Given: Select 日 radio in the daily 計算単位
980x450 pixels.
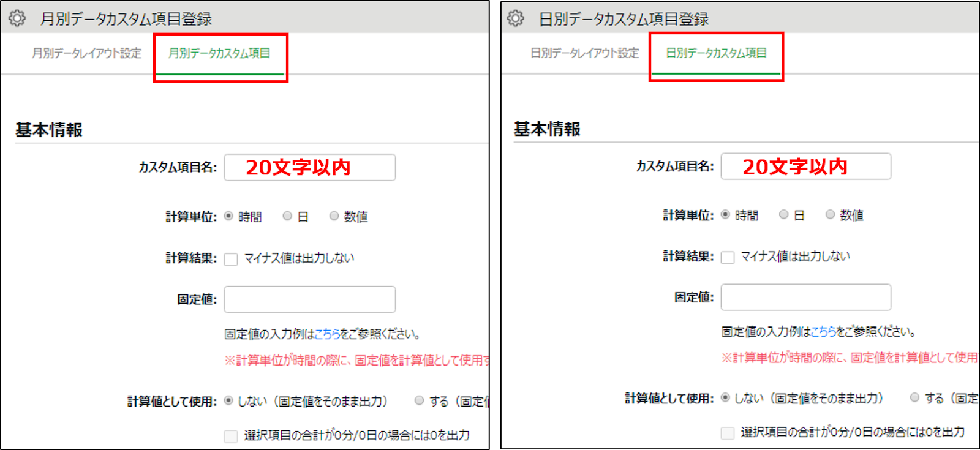Looking at the screenshot, I should pyautogui.click(x=783, y=214).
